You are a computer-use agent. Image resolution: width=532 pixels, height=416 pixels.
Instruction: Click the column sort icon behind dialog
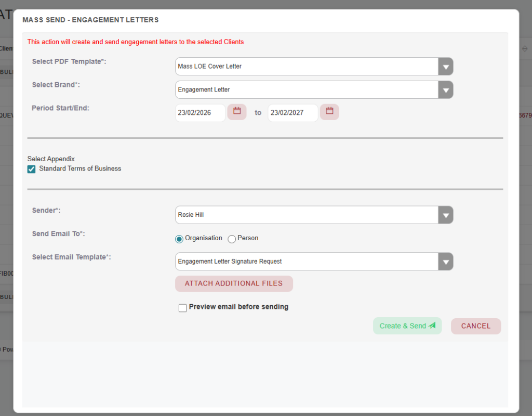click(x=525, y=49)
